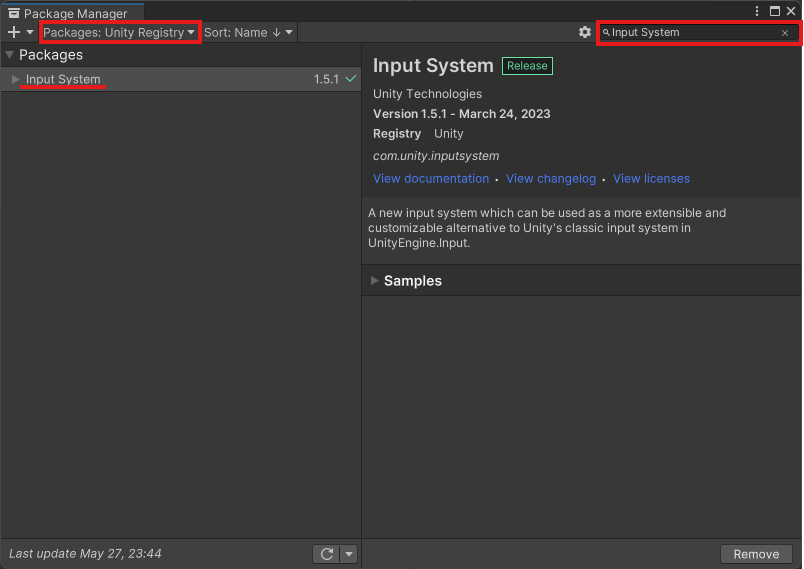804x569 pixels.
Task: Close the Package Manager window
Action: coord(791,11)
